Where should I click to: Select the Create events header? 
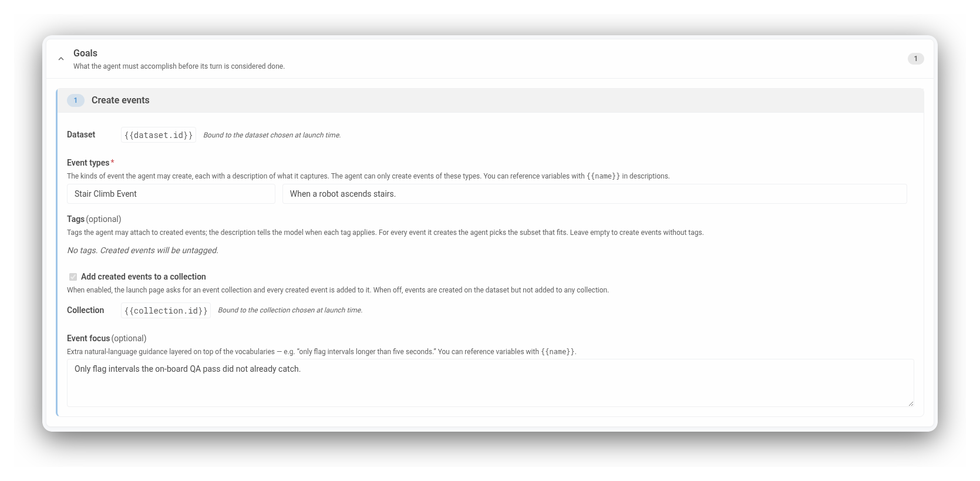[491, 100]
